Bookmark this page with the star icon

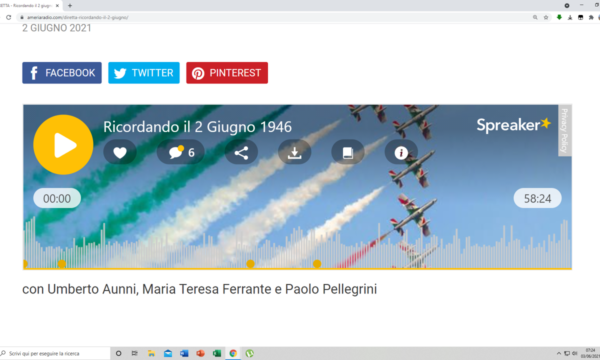(x=546, y=17)
